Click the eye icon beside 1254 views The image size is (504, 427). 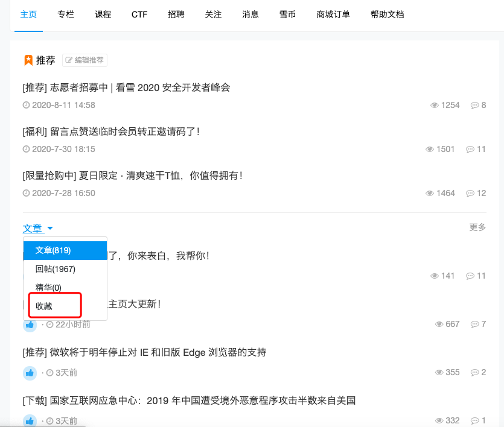[x=434, y=106]
